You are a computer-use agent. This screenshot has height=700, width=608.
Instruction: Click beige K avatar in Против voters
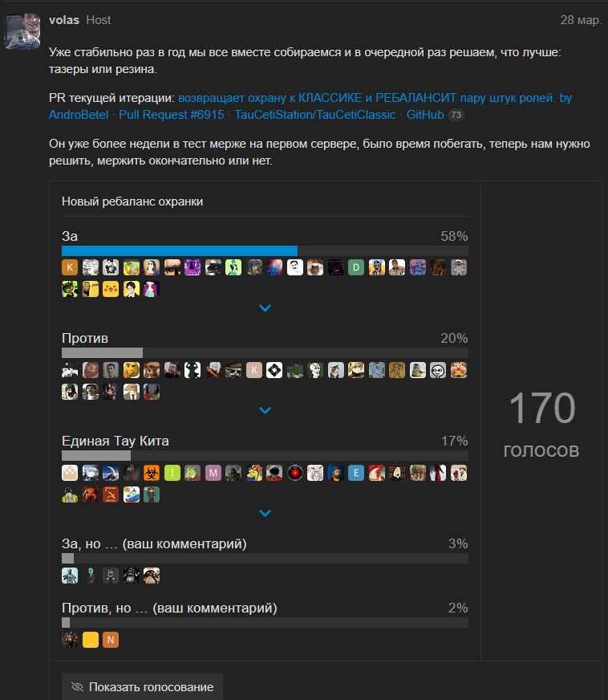pos(253,370)
